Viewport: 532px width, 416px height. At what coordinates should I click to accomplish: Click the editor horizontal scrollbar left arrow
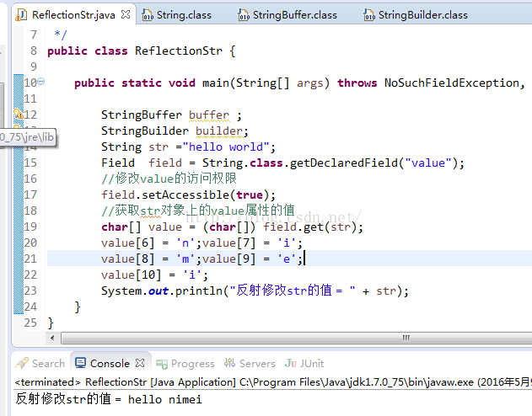pyautogui.click(x=52, y=338)
